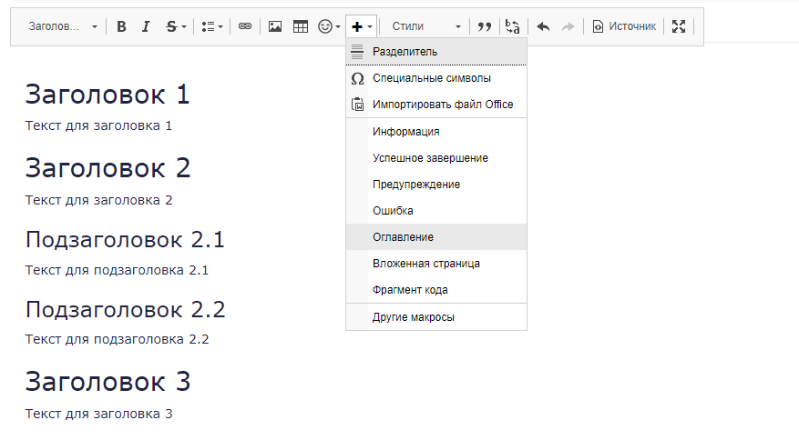
Task: Open the Стили styles dropdown
Action: click(x=426, y=27)
